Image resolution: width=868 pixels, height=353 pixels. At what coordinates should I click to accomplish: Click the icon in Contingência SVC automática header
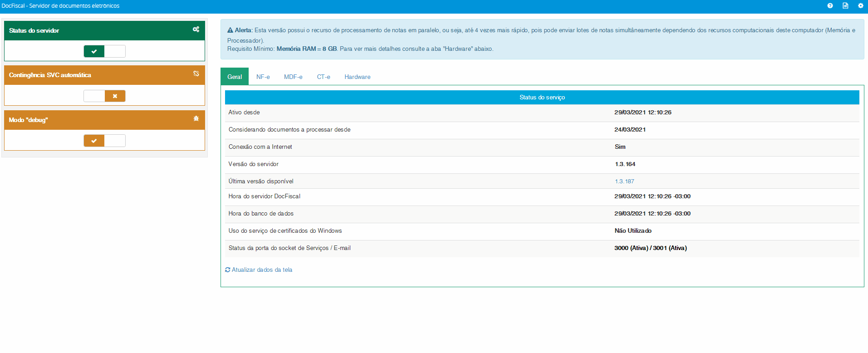[x=196, y=74]
